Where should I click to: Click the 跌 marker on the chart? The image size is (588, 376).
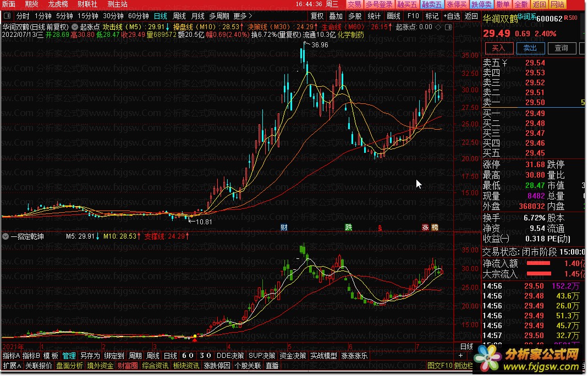click(349, 227)
